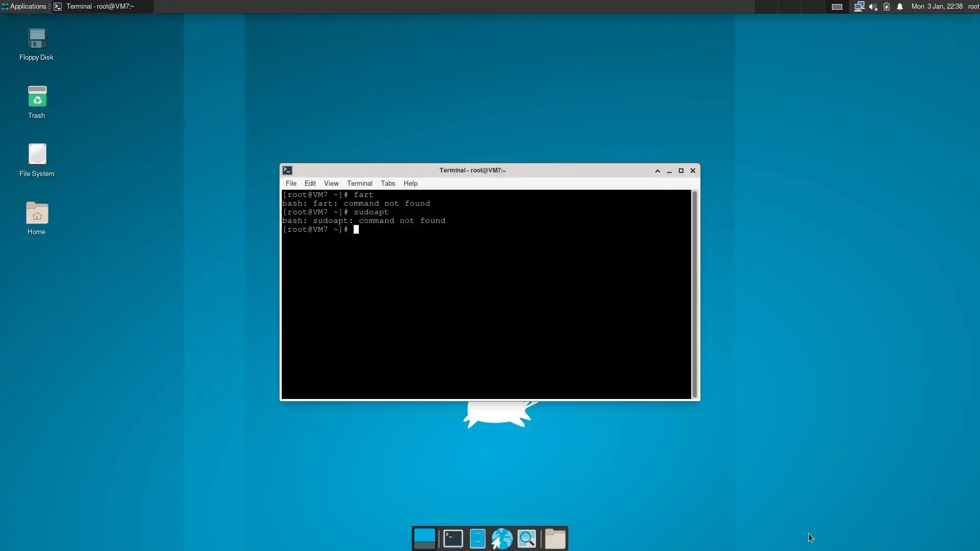Click the notification bell in panel
The height and width of the screenshot is (551, 980).
pos(900,7)
